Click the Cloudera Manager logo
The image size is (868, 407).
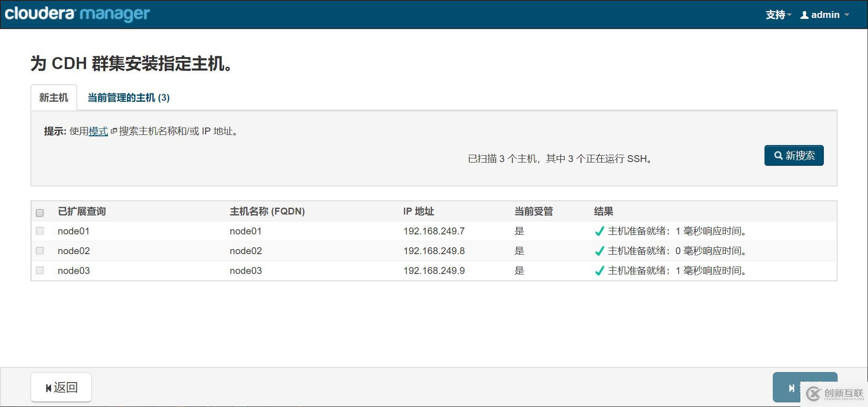tap(77, 14)
